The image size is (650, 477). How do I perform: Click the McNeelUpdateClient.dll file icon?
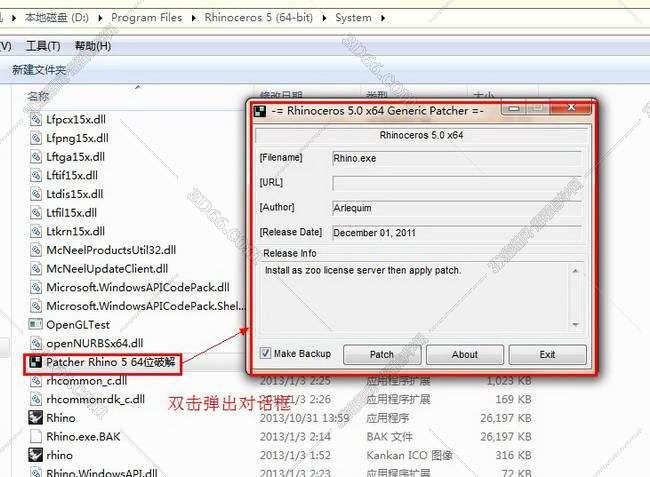point(36,269)
